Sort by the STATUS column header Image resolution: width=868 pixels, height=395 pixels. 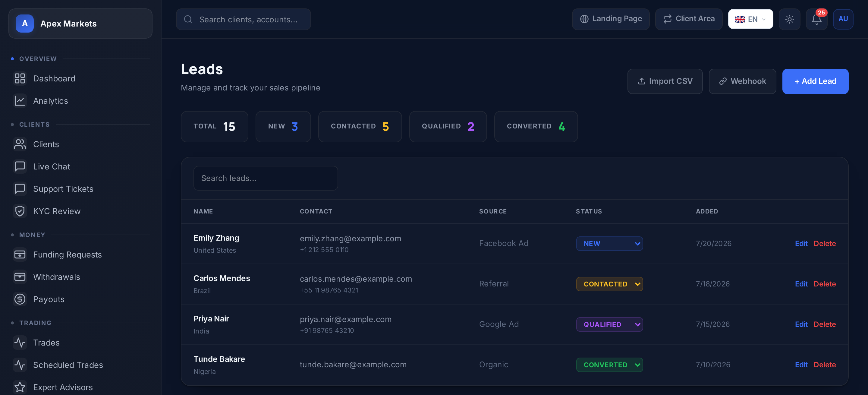click(589, 211)
